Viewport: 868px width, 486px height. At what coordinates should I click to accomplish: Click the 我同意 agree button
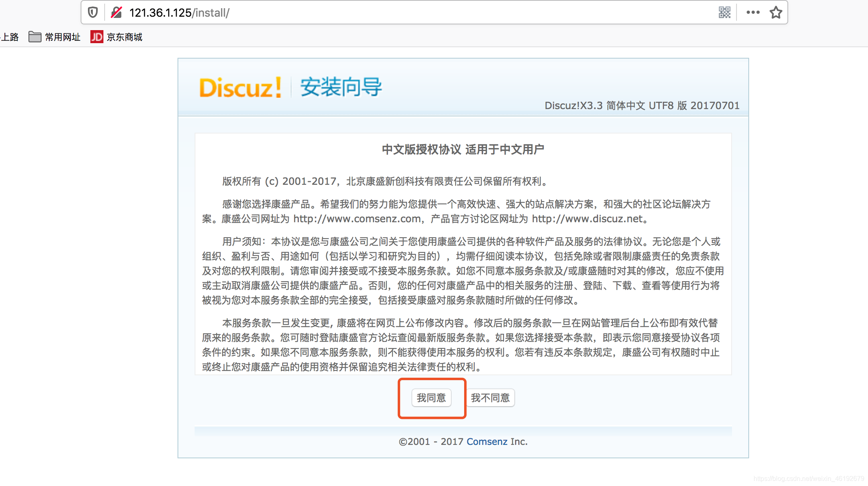point(431,398)
